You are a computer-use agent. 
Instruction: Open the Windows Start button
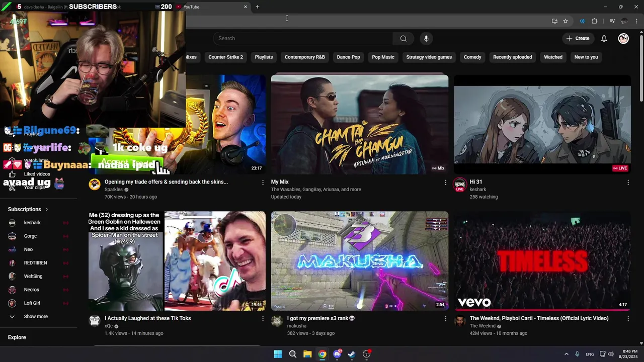278,354
